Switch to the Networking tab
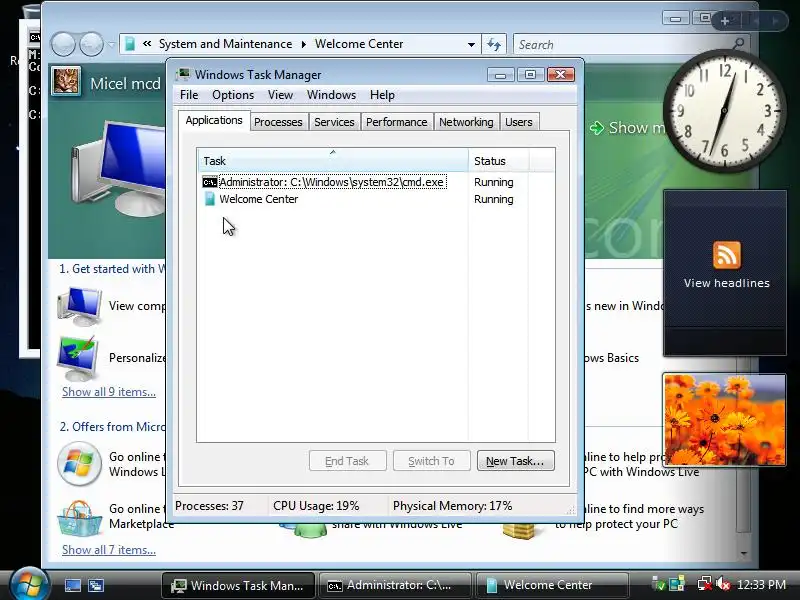The image size is (800, 600). tap(466, 122)
